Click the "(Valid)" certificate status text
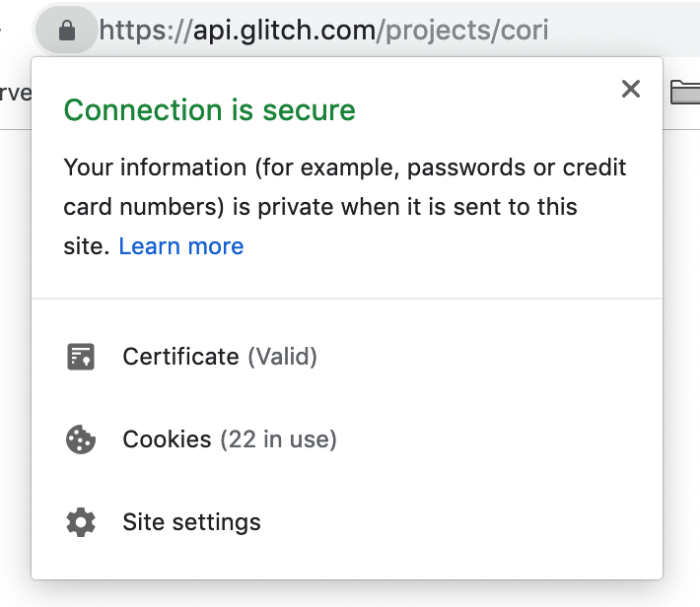 click(x=282, y=357)
